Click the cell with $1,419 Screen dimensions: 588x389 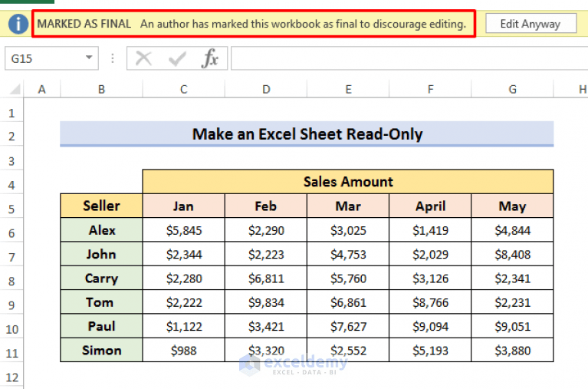(430, 230)
